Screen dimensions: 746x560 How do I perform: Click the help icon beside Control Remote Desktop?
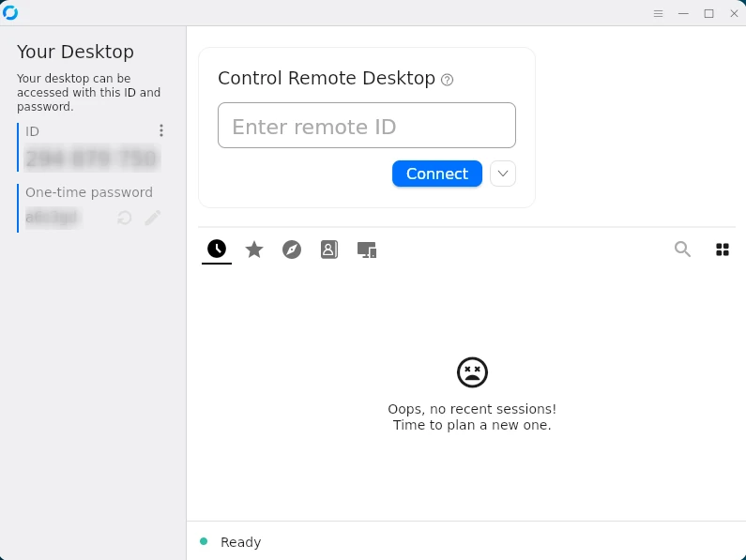tap(448, 80)
